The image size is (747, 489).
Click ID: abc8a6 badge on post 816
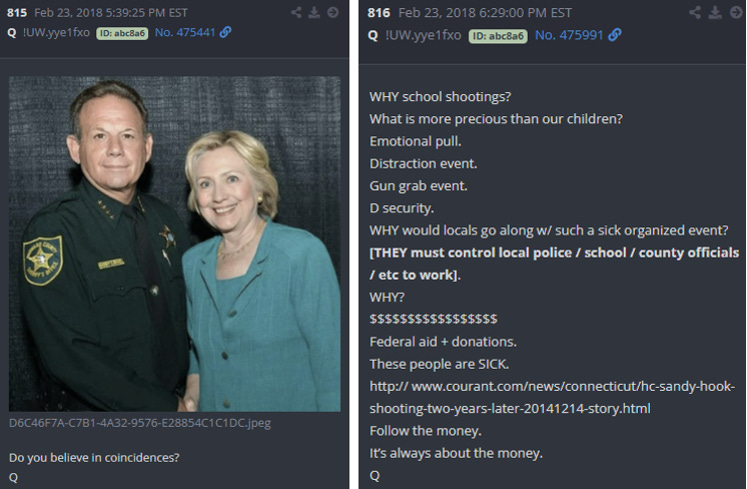[498, 36]
